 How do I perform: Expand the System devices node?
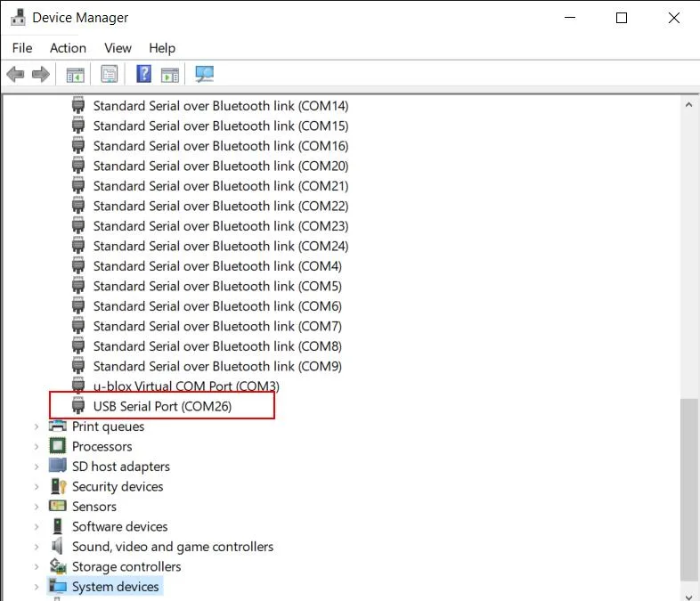point(37,587)
